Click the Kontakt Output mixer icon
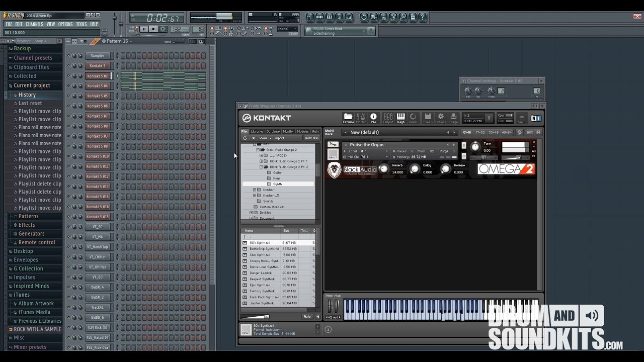Image resolution: width=644 pixels, height=362 pixels. [x=388, y=118]
